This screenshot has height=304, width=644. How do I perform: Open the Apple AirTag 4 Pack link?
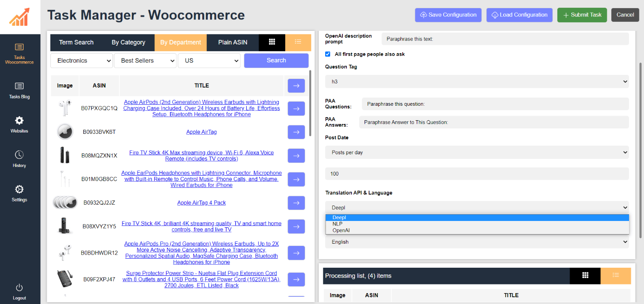[x=201, y=203]
